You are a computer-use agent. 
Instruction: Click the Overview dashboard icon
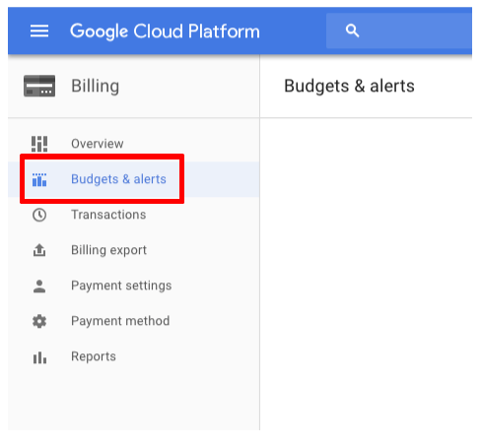[x=39, y=144]
